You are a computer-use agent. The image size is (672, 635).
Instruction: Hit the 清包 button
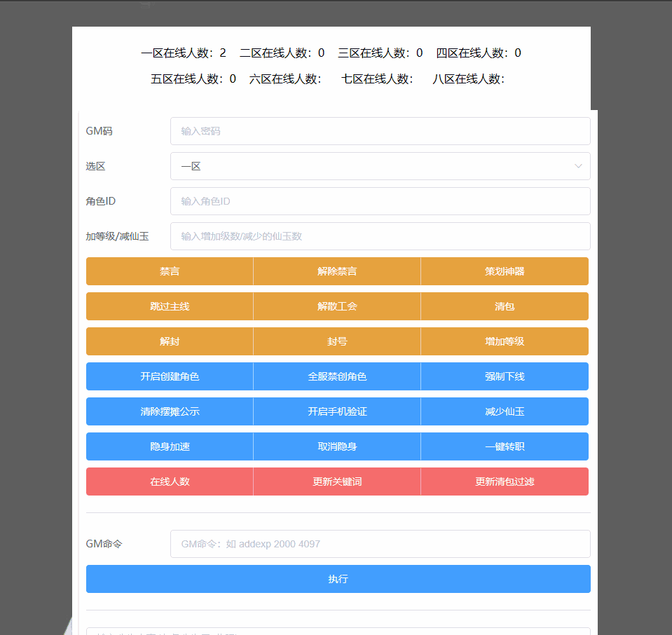[505, 306]
